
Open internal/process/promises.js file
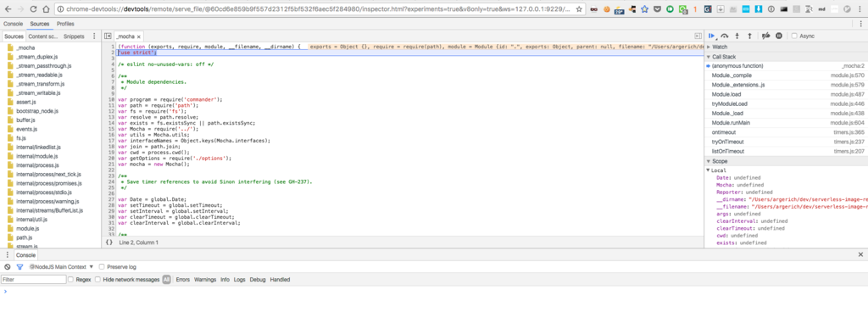(48, 183)
